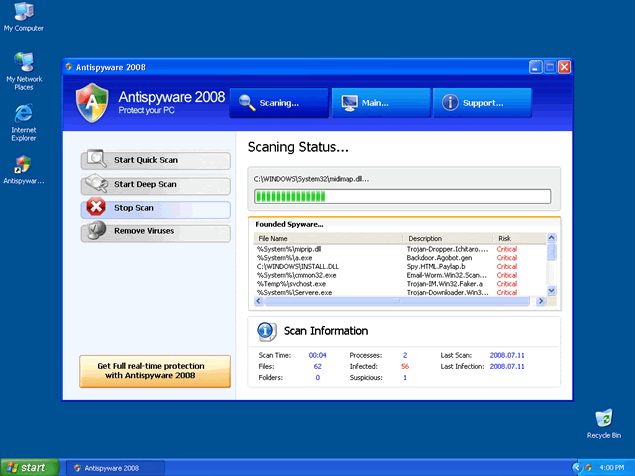The height and width of the screenshot is (476, 635).
Task: Open My Computer desktop icon
Action: pos(23,14)
